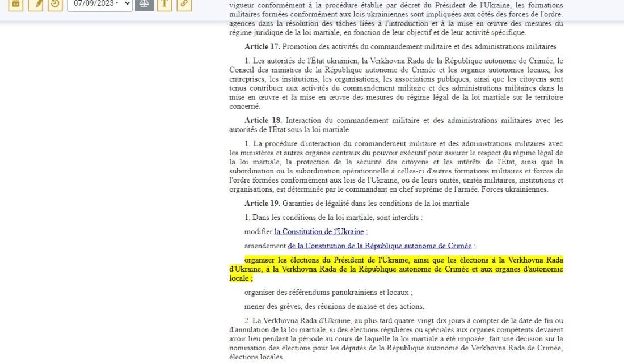
Task: Click the paragraph starting "2. La Verkhovna Rada d'Ukraine"
Action: [x=396, y=339]
